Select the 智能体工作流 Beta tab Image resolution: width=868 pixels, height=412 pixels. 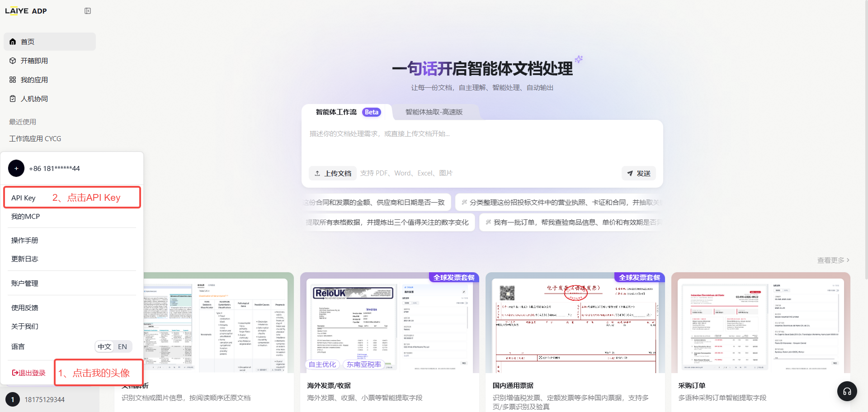tap(348, 112)
